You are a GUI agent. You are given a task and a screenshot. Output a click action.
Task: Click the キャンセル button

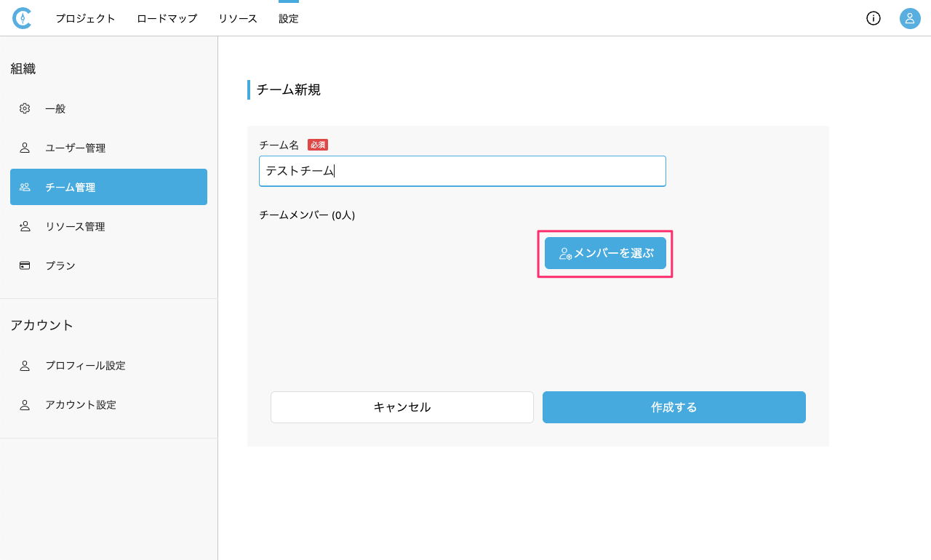[401, 407]
